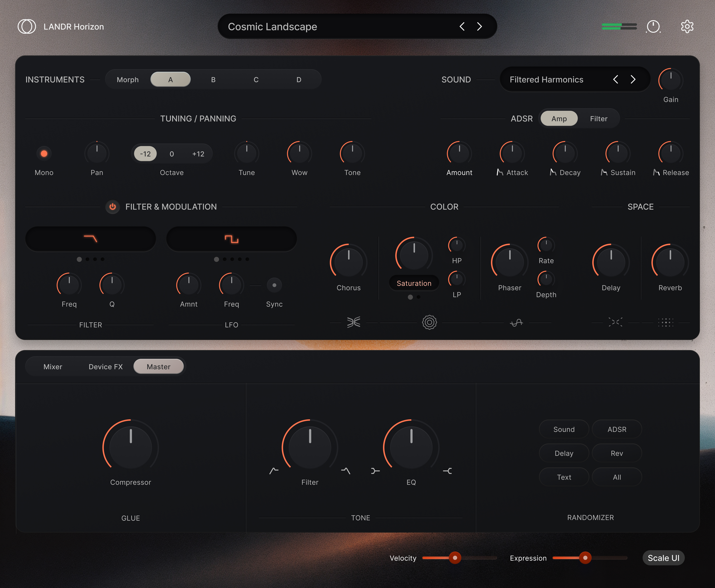
Task: Click the low-pass filter shape display
Action: point(90,239)
